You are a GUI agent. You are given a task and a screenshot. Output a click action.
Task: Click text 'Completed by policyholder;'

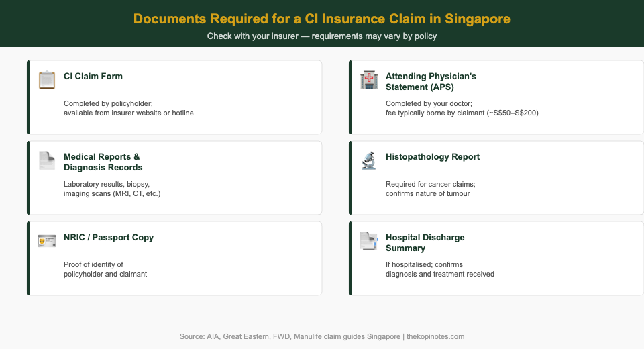[108, 103]
